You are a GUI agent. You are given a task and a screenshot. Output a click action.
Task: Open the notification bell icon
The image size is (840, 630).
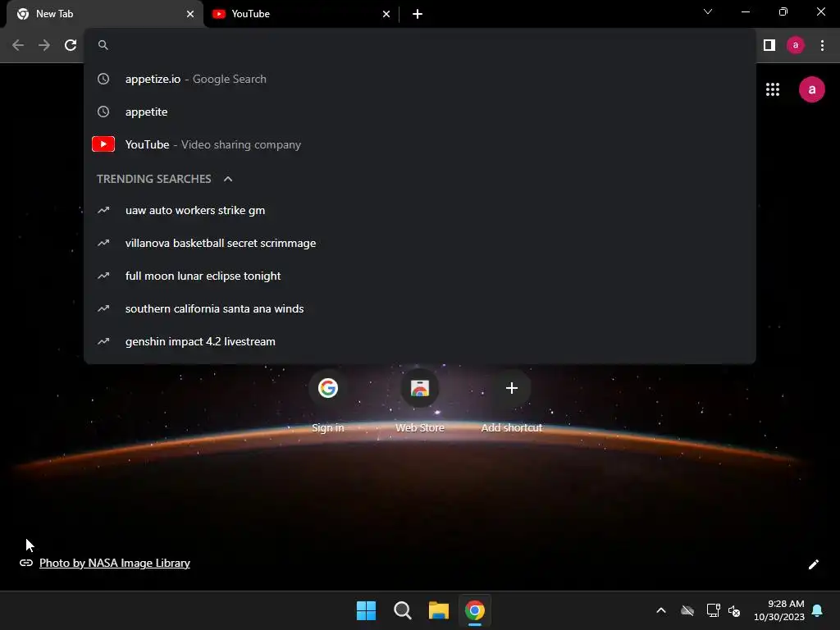(x=818, y=610)
